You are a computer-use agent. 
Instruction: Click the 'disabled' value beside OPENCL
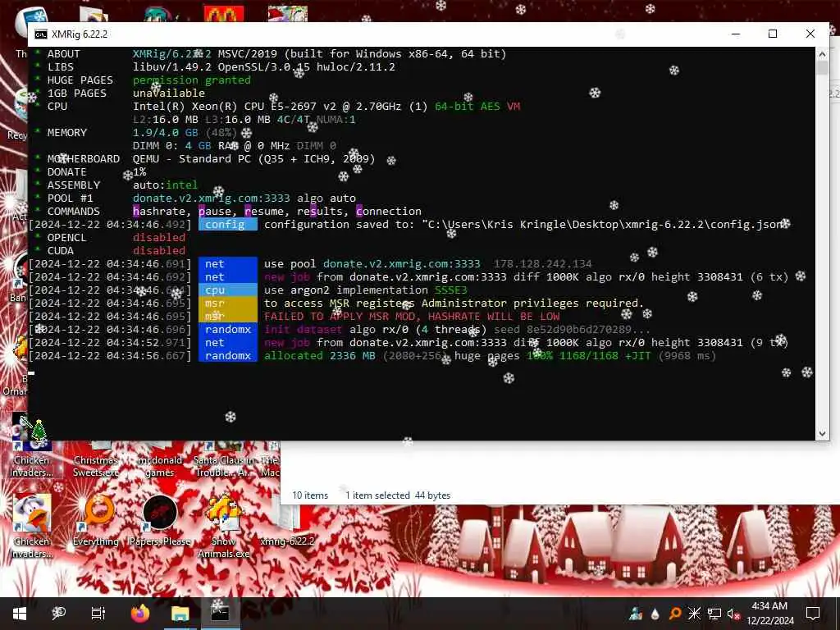[x=159, y=237]
